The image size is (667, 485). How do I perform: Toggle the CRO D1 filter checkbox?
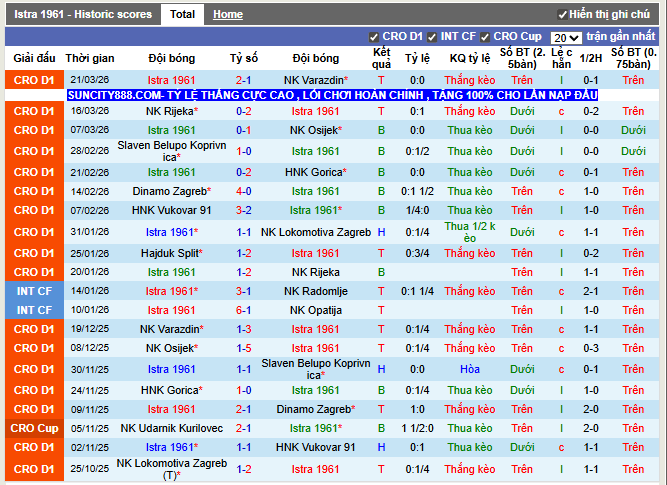tap(374, 37)
